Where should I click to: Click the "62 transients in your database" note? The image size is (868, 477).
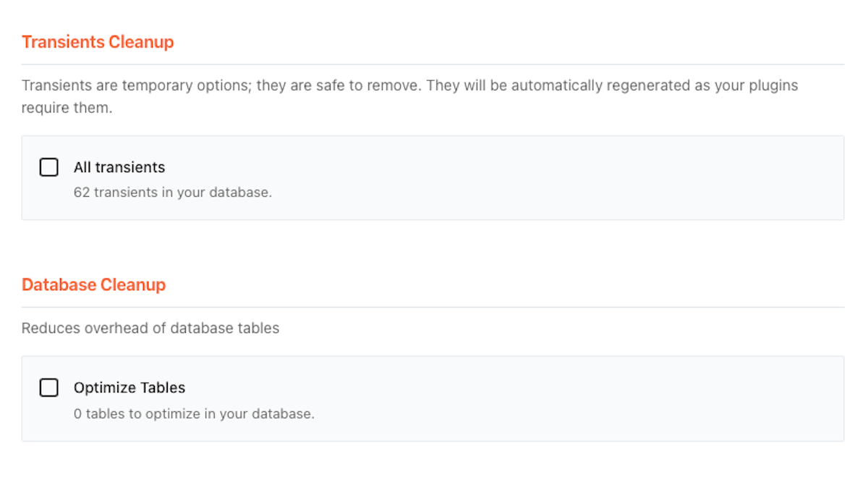coord(173,193)
